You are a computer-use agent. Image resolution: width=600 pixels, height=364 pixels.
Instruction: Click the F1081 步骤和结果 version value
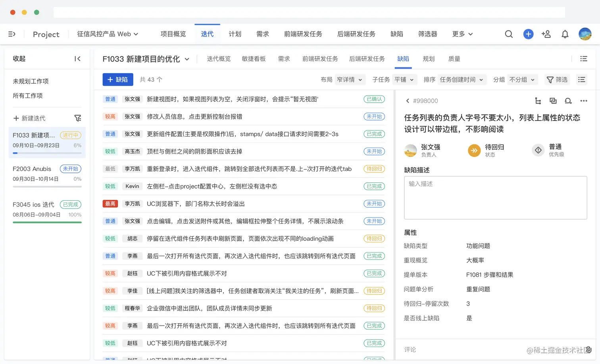pyautogui.click(x=490, y=275)
